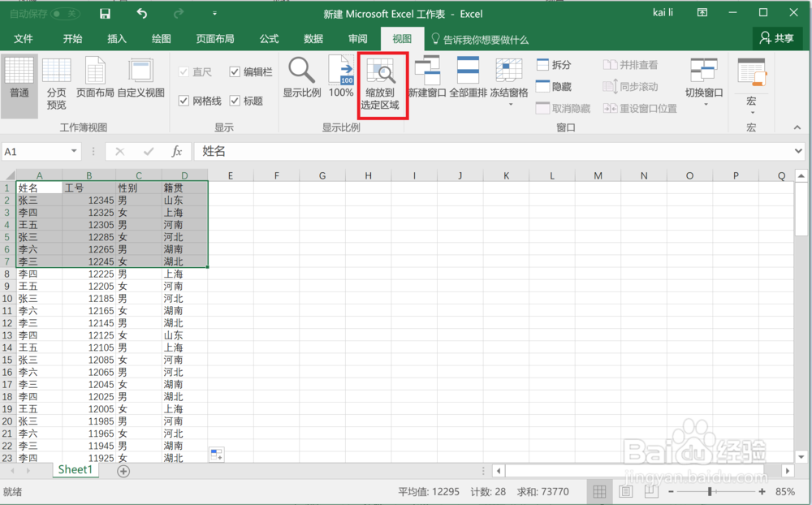This screenshot has width=812, height=505.
Task: Select 分页预览 page break preview
Action: (57, 85)
